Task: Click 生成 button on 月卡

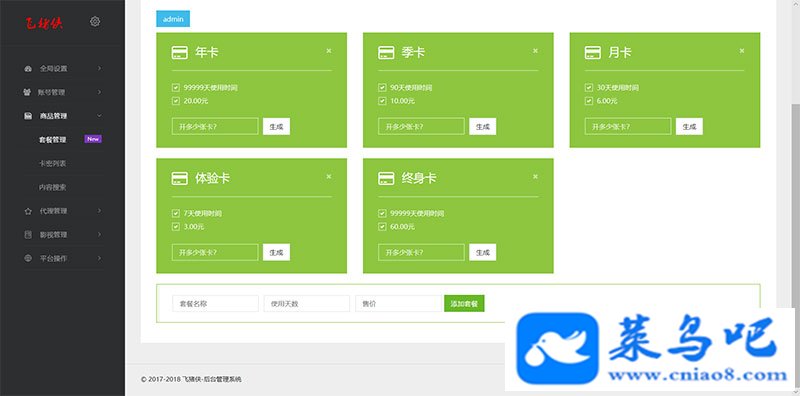Action: (x=689, y=127)
